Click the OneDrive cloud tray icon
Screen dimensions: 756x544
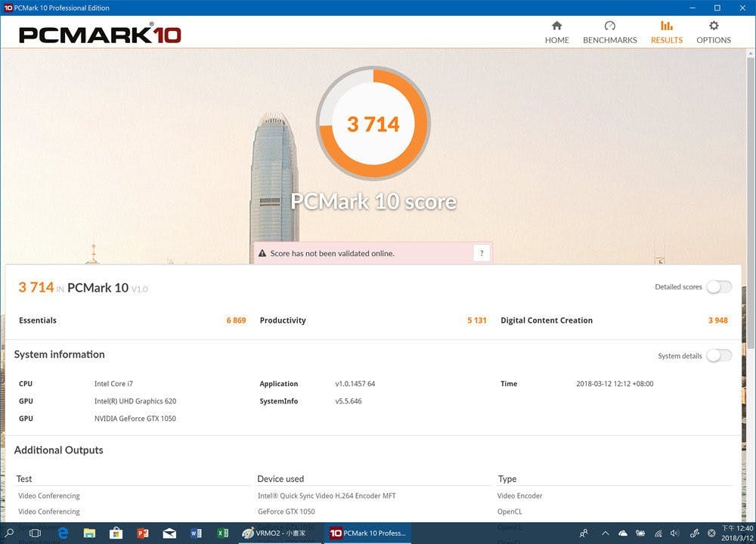coord(623,533)
